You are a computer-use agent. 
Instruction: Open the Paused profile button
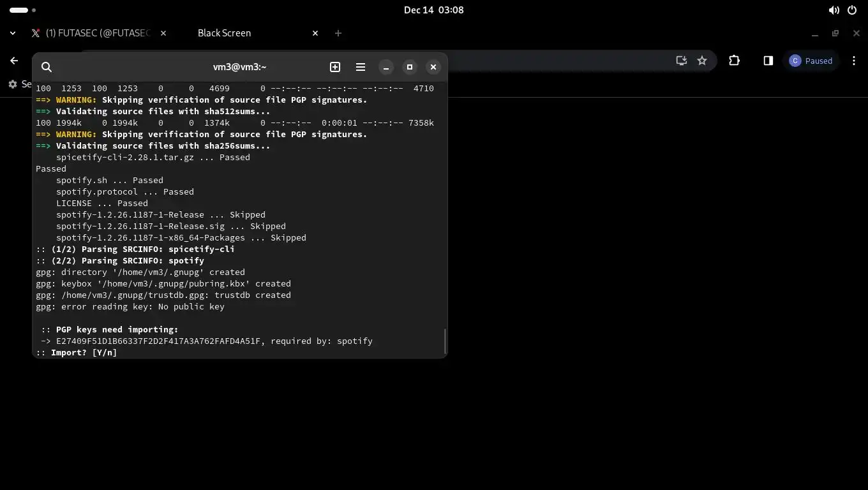(x=811, y=61)
